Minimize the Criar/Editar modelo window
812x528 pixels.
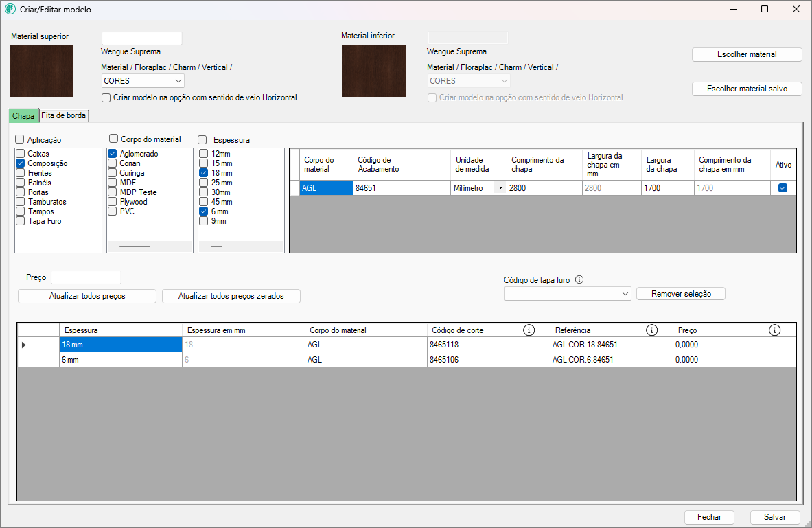point(732,10)
